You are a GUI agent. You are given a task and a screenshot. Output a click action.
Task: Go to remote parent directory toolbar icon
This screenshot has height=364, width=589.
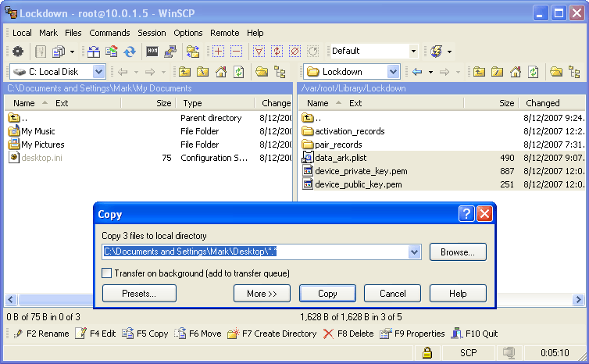(x=479, y=71)
